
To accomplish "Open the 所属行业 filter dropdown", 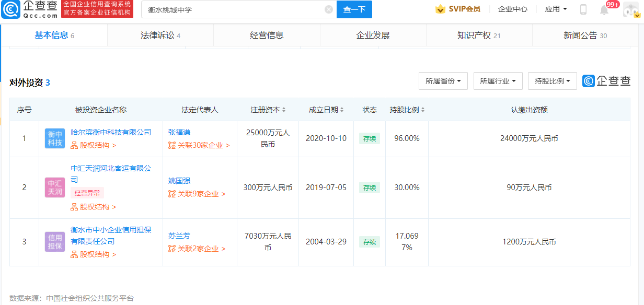I will (x=498, y=81).
